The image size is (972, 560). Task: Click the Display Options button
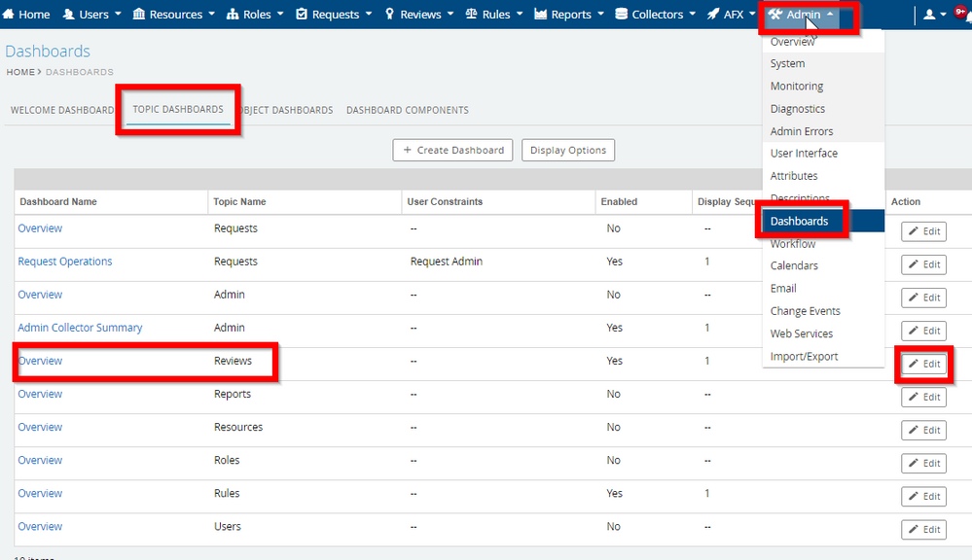568,150
